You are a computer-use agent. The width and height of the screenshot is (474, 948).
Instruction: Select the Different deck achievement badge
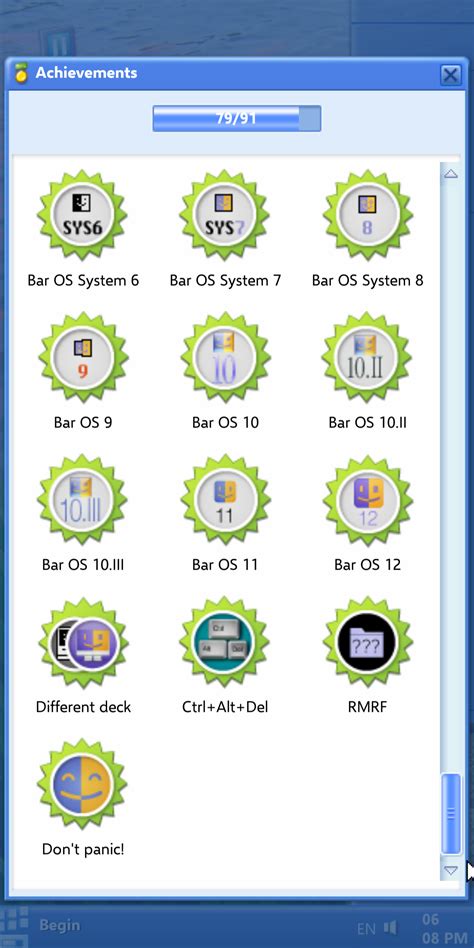(x=83, y=642)
